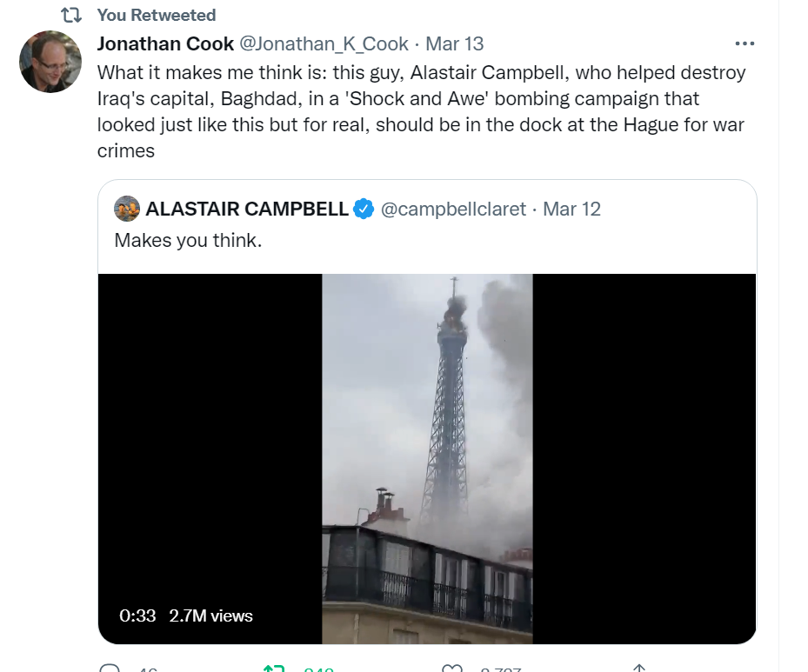Open the quoted tweet's "Mar 12" date
The width and height of the screenshot is (808, 672).
pos(571,209)
